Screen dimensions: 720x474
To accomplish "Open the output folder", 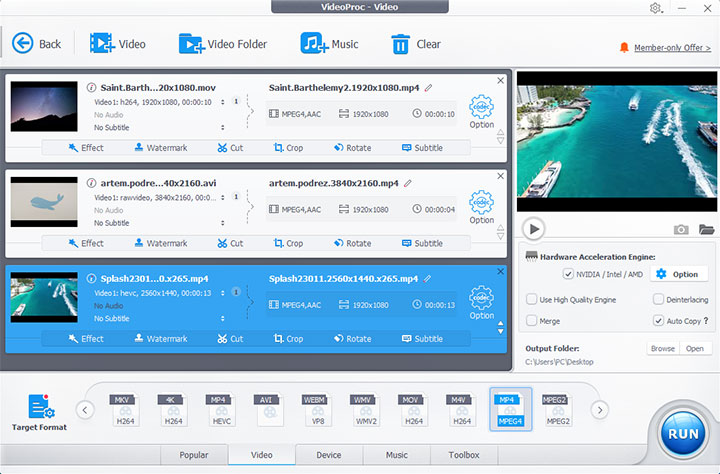I will pos(695,349).
